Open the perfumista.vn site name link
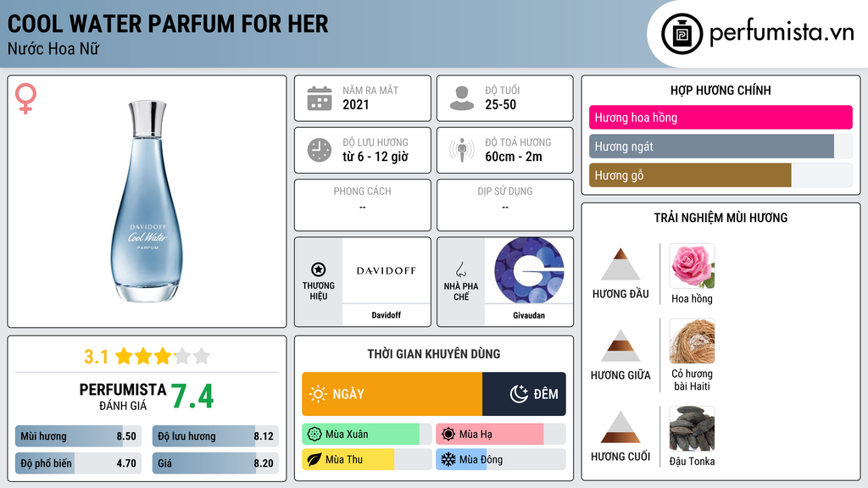The height and width of the screenshot is (488, 868). click(x=782, y=33)
